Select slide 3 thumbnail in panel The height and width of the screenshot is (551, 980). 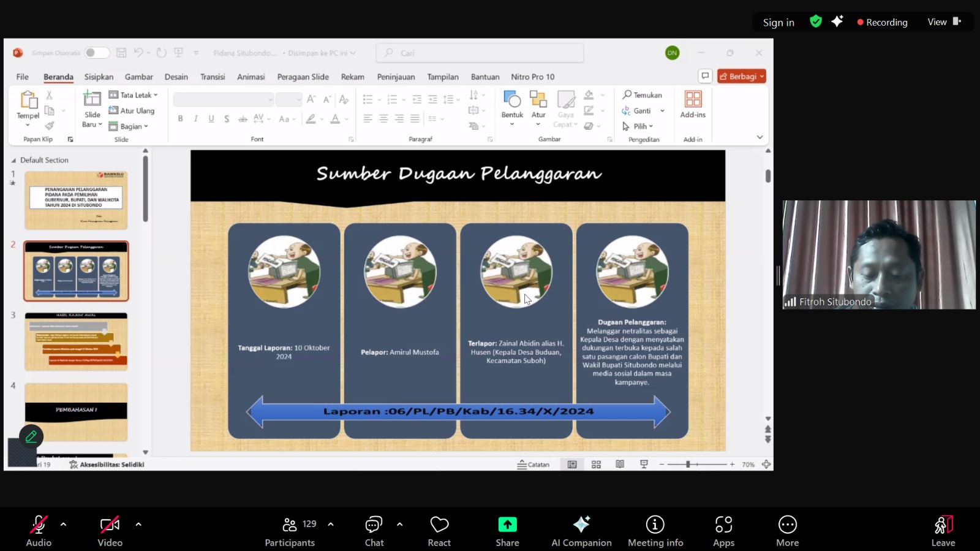tap(76, 341)
